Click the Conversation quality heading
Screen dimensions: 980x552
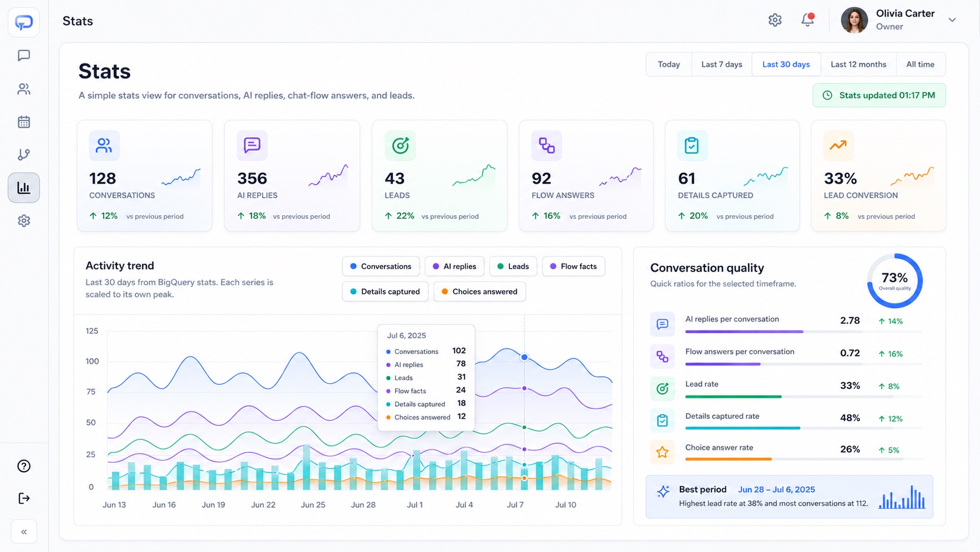click(x=707, y=268)
